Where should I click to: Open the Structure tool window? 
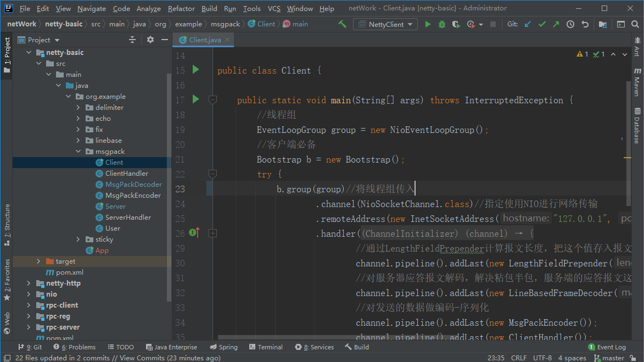[x=7, y=225]
